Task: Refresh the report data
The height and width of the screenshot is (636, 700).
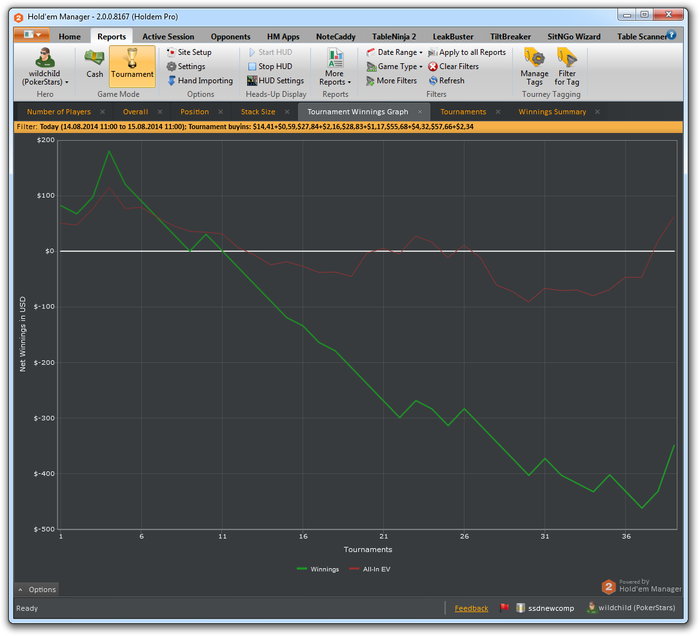Action: (447, 81)
